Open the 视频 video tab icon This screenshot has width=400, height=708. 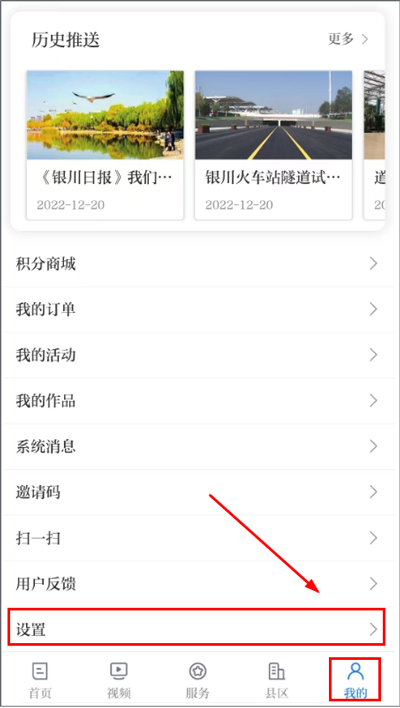[119, 671]
